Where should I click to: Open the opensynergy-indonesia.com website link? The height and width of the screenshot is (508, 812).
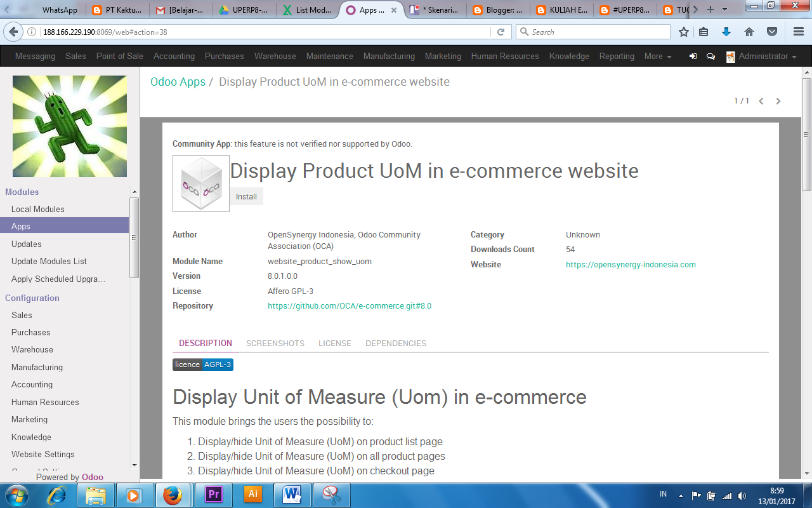pyautogui.click(x=631, y=265)
